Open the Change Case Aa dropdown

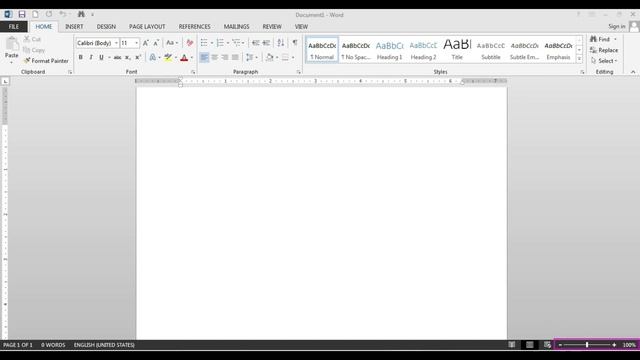point(172,43)
